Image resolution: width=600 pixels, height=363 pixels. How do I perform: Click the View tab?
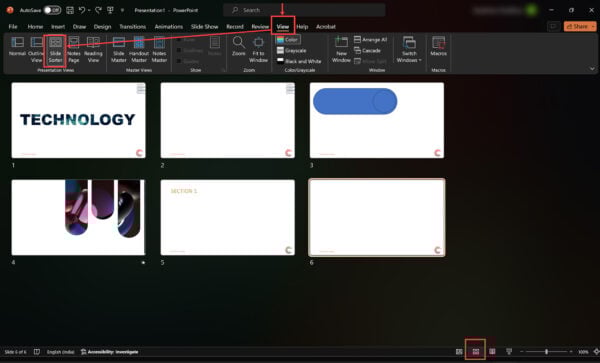coord(283,26)
